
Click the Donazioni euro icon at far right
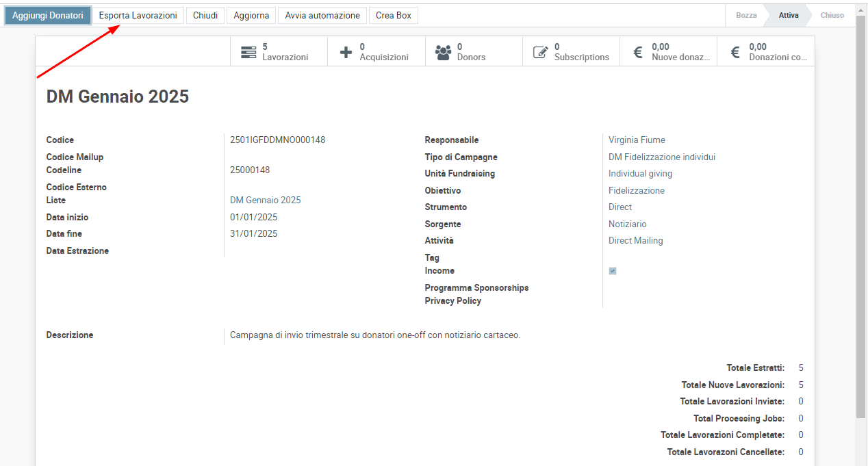pyautogui.click(x=735, y=52)
